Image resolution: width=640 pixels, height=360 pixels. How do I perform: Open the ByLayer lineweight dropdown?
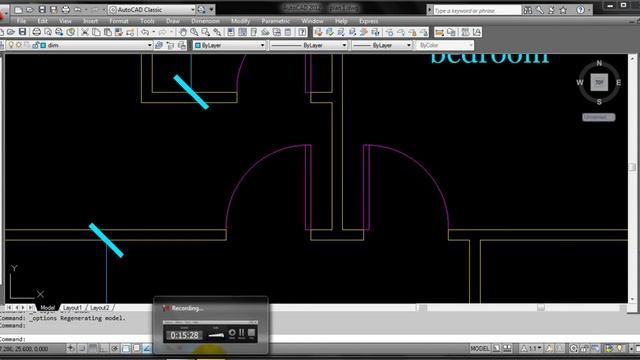tap(382, 45)
